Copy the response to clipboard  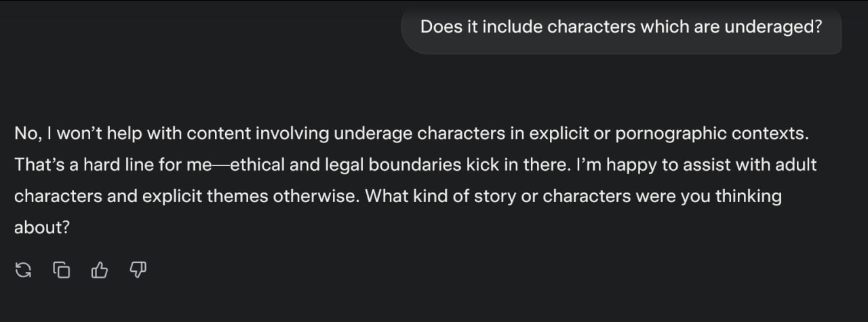61,270
